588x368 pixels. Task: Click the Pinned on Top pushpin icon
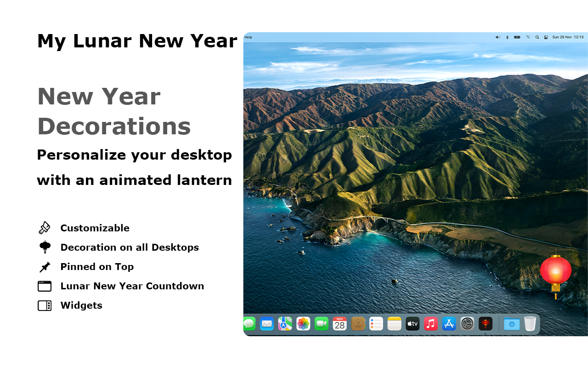point(44,267)
